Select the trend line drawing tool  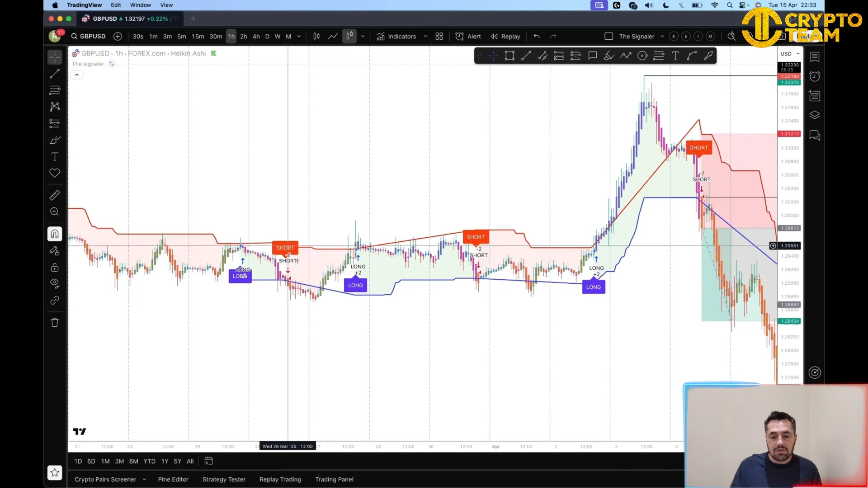coord(55,74)
